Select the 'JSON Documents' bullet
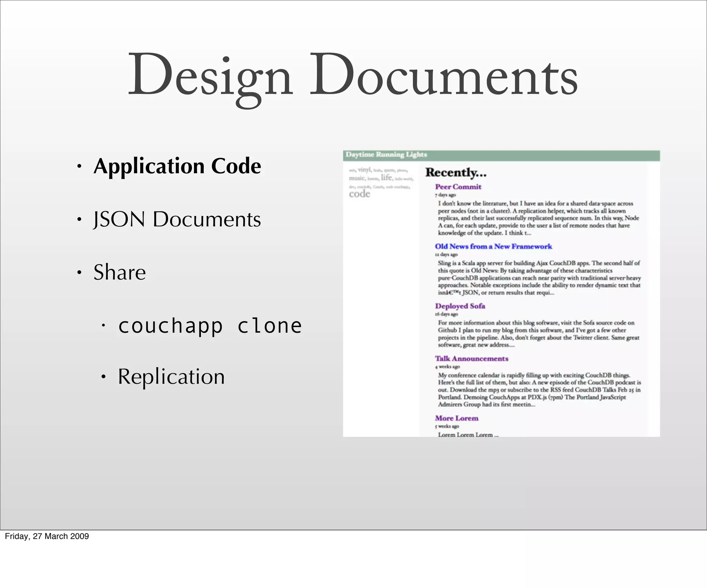Viewport: 707px width, 588px height. (x=177, y=219)
